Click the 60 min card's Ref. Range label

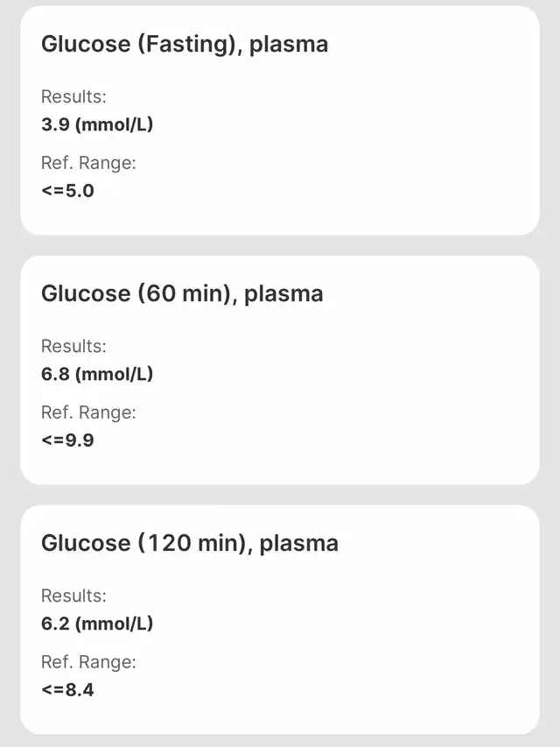coord(88,412)
